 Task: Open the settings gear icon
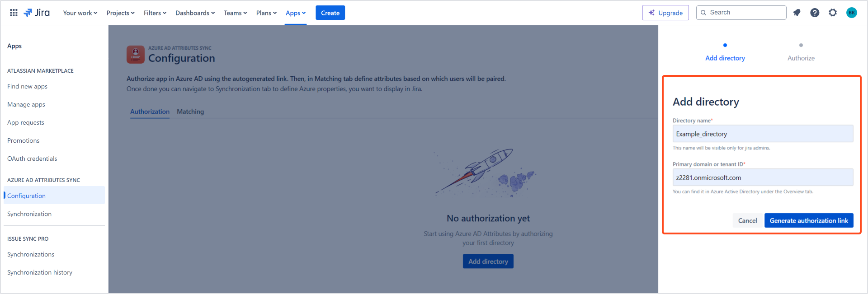pos(833,13)
